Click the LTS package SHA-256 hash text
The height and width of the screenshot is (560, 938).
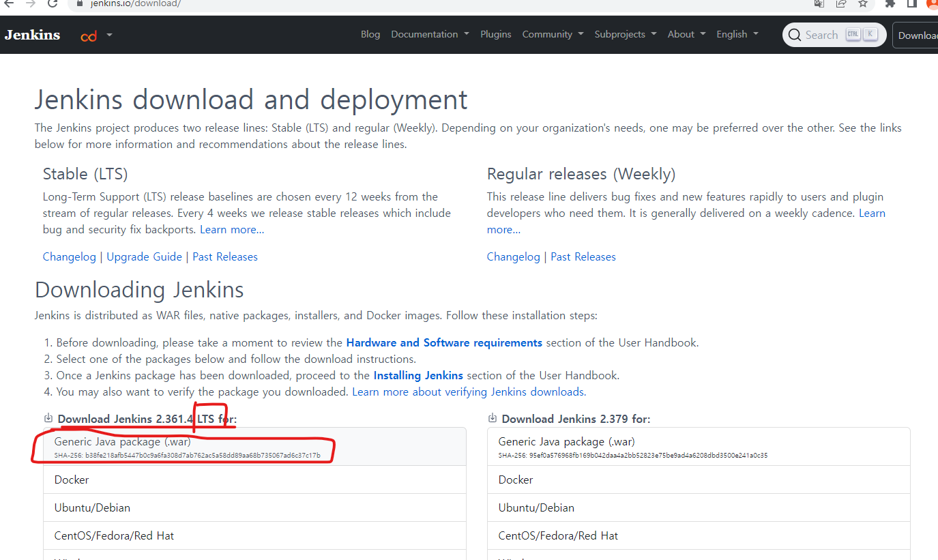187,456
